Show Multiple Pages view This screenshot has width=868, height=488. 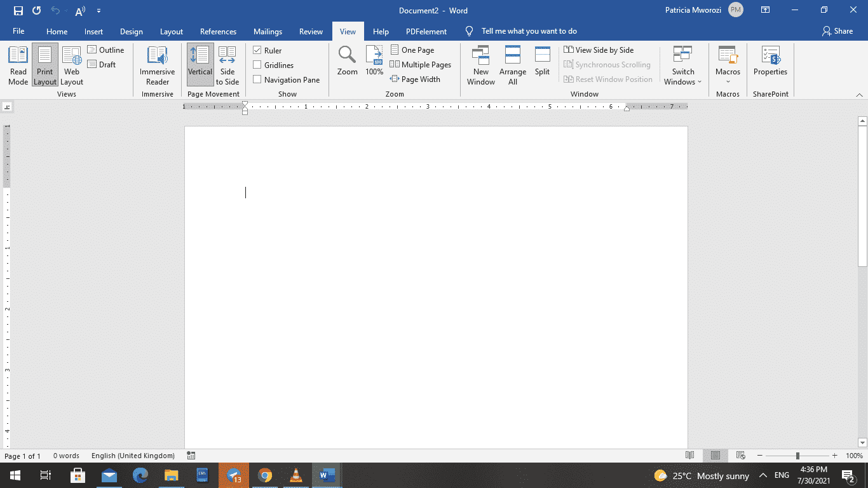[421, 64]
